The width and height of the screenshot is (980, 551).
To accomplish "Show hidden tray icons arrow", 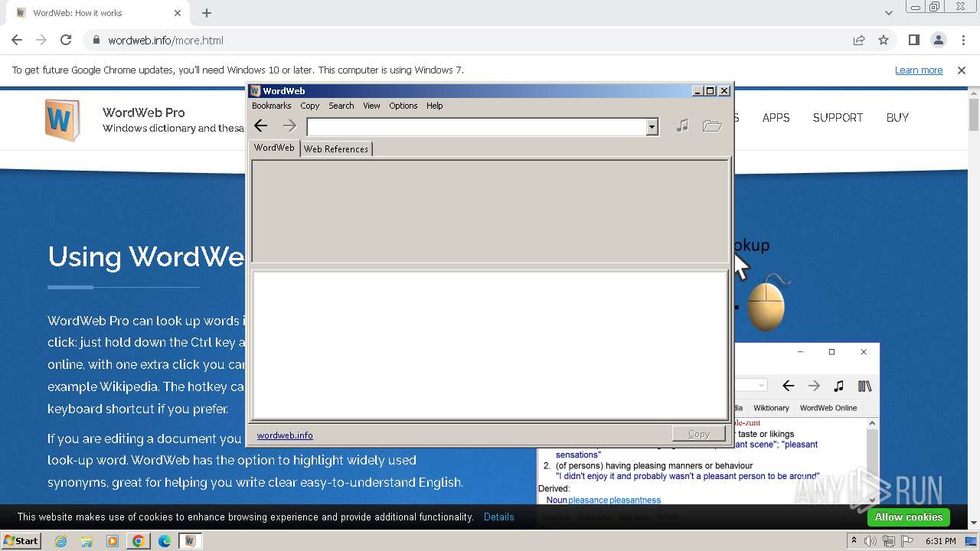I will (x=854, y=541).
